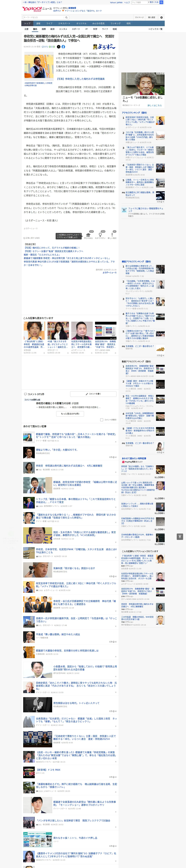Image resolution: width=186 pixels, height=868 pixels.
Task: Click the ログイン link
Action: pyautogui.click(x=57, y=11)
